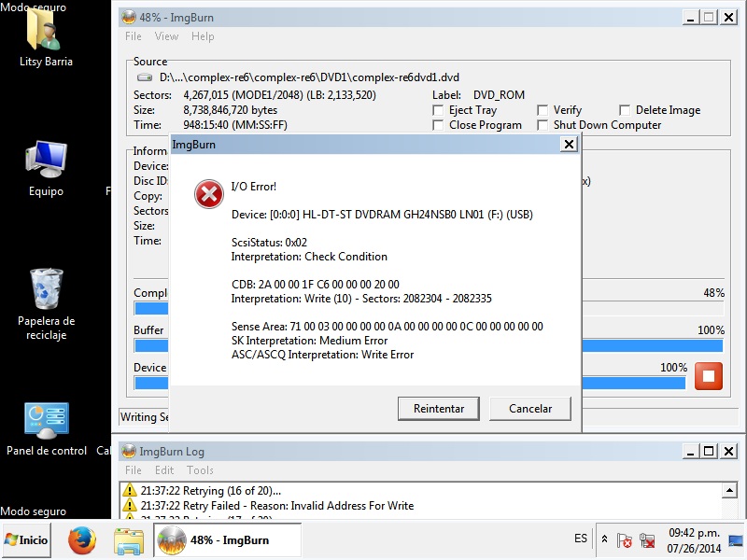
Task: Click the Device buffer progress bar
Action: [x=410, y=383]
